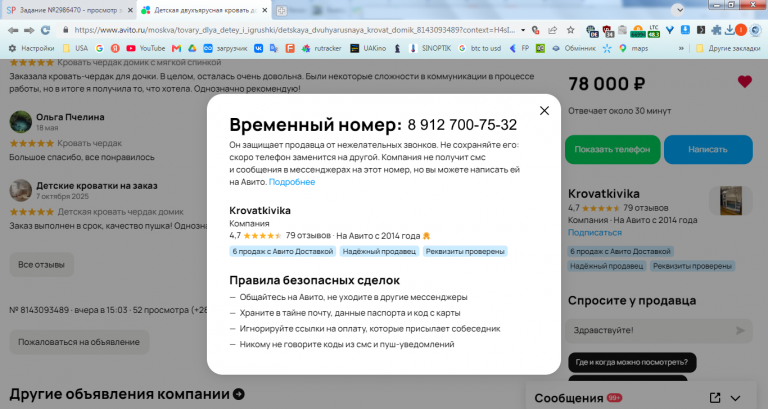Screen dimensions: 768x409
Task: Open Ольга Пчелина reviewer avatar
Action: click(21, 121)
